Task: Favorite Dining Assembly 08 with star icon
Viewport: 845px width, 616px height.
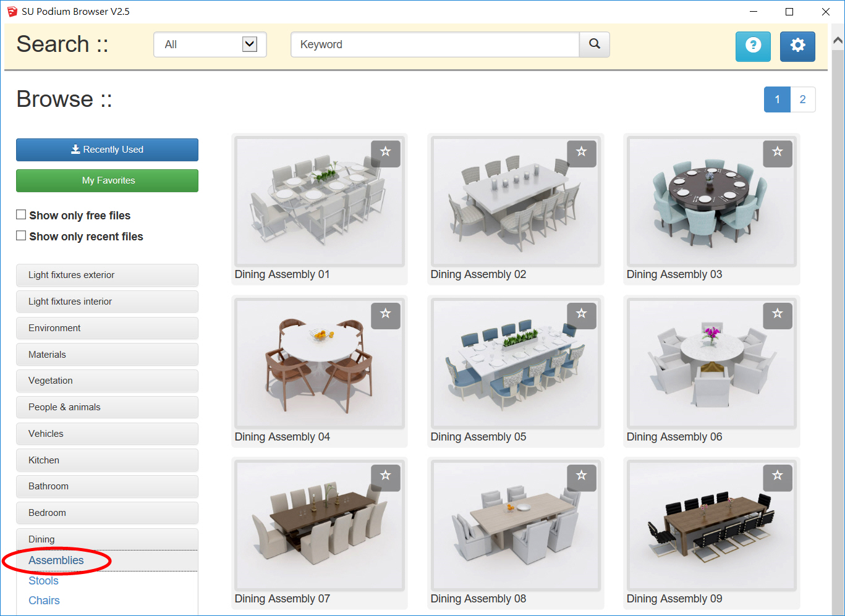Action: (x=582, y=477)
